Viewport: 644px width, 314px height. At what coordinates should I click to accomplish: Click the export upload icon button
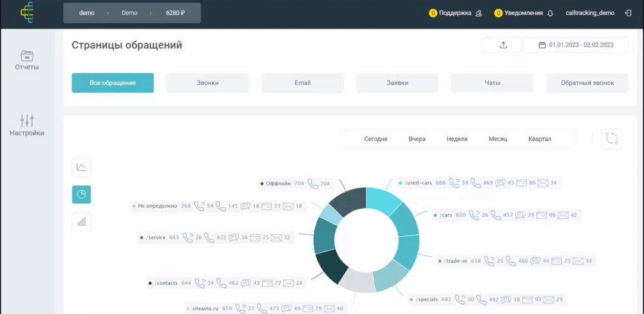click(503, 45)
